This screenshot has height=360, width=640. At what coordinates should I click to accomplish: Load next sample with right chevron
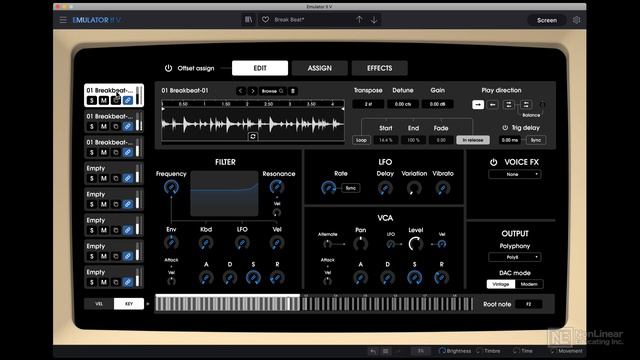pos(252,91)
